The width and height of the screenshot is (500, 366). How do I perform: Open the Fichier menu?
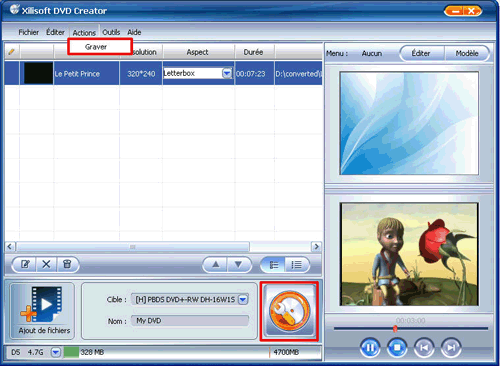click(28, 32)
